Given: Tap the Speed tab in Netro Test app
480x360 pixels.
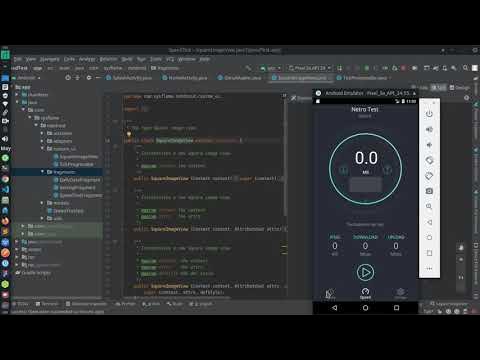Looking at the screenshot, I should [365, 294].
